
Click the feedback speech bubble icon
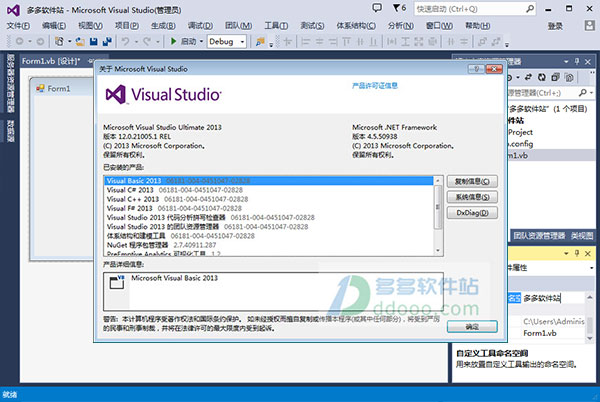(377, 8)
